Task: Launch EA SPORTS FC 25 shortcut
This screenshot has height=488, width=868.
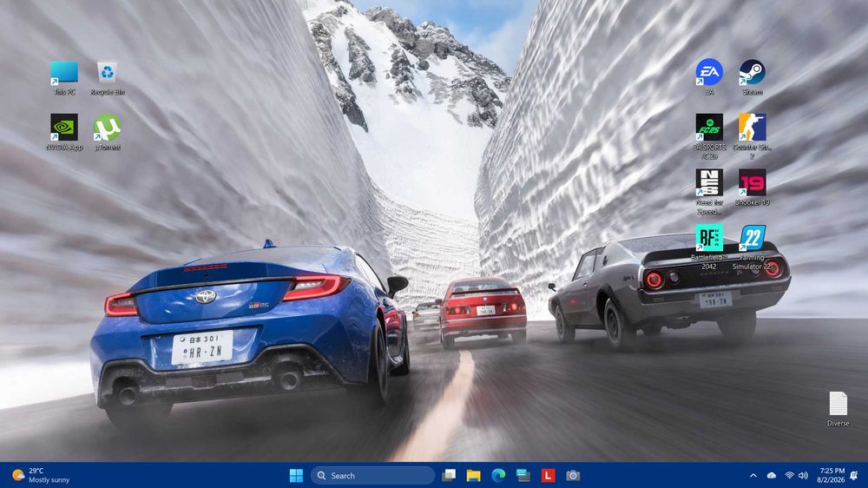Action: pyautogui.click(x=709, y=137)
